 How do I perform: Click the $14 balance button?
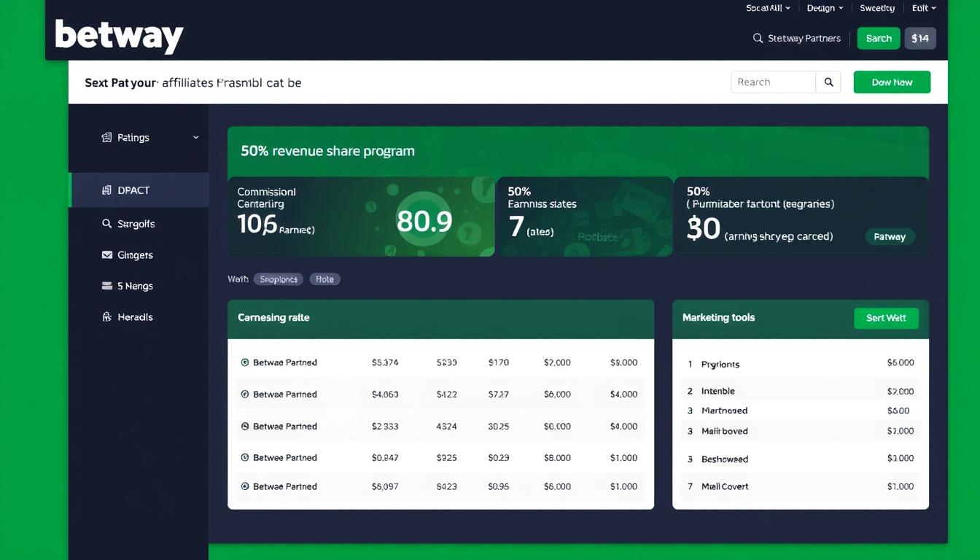click(920, 39)
